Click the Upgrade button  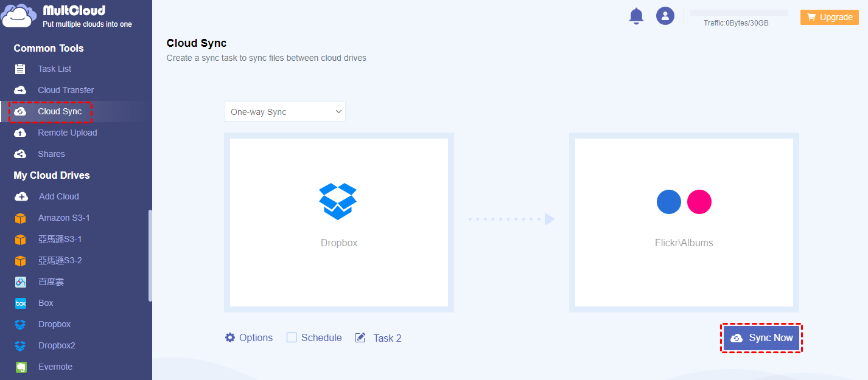[830, 17]
